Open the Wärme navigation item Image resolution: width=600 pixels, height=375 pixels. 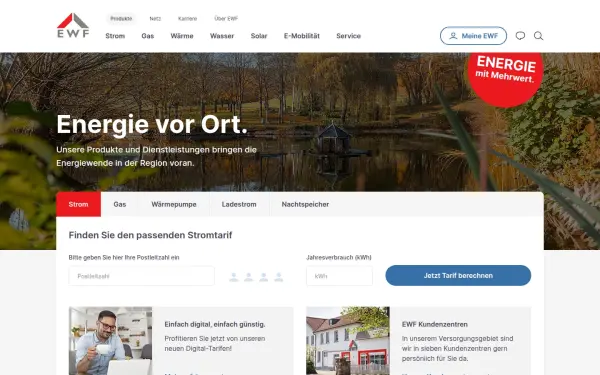[182, 36]
